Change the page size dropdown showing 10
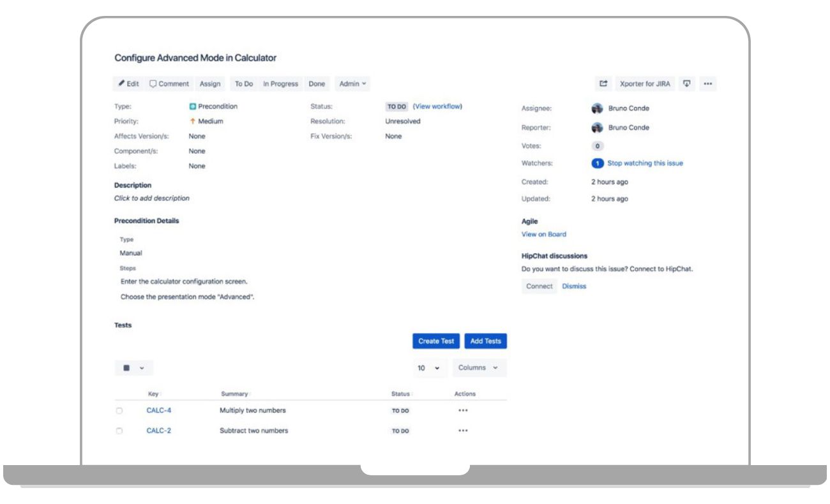The height and width of the screenshot is (504, 830). pyautogui.click(x=428, y=368)
